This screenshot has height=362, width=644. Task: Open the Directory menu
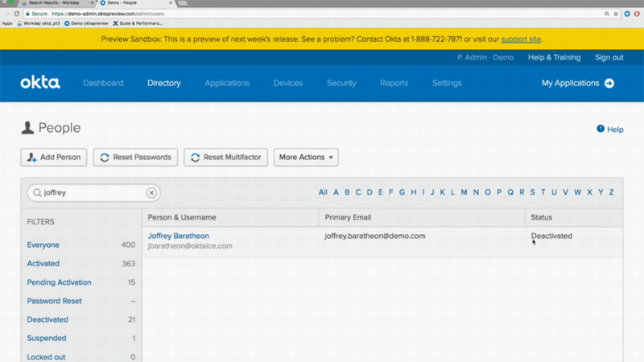coord(163,83)
